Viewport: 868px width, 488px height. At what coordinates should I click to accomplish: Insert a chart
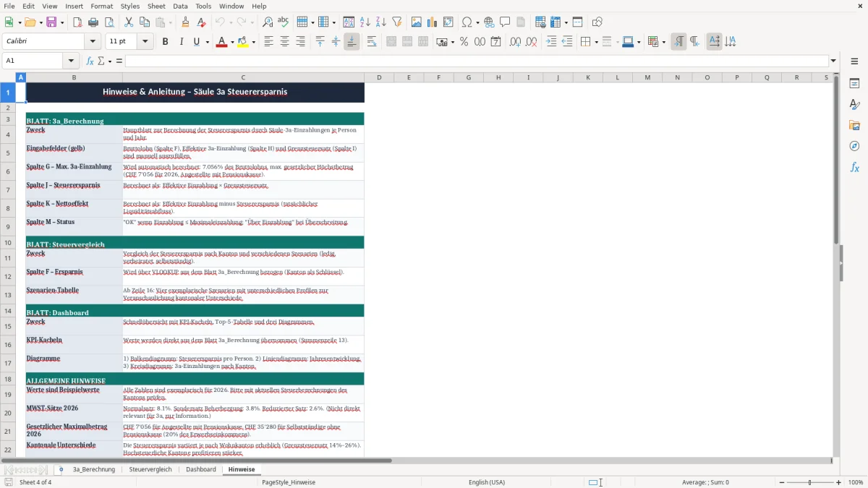[433, 22]
